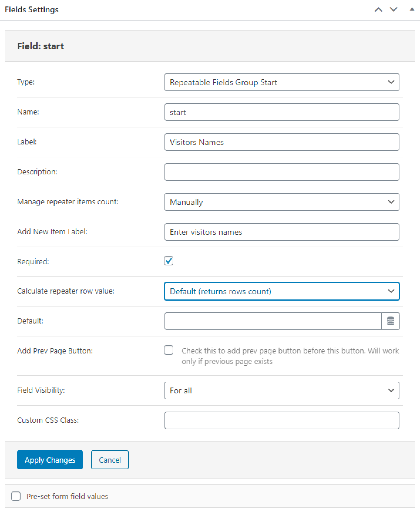Click the 'Required:' label text
This screenshot has height=512, width=420.
33,262
